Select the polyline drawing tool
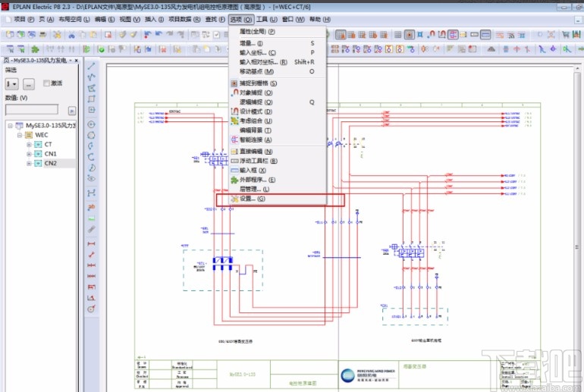The image size is (584, 392). 92,77
